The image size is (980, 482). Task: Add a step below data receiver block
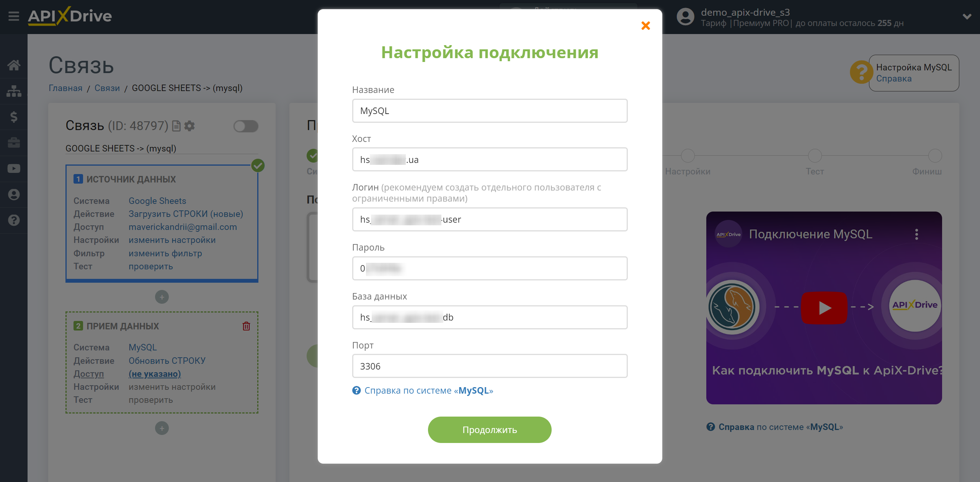click(x=162, y=428)
